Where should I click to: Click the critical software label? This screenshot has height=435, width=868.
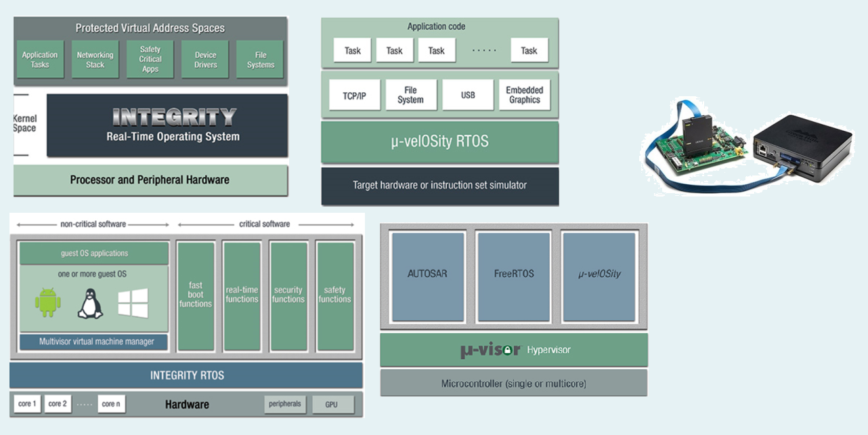[x=264, y=224]
